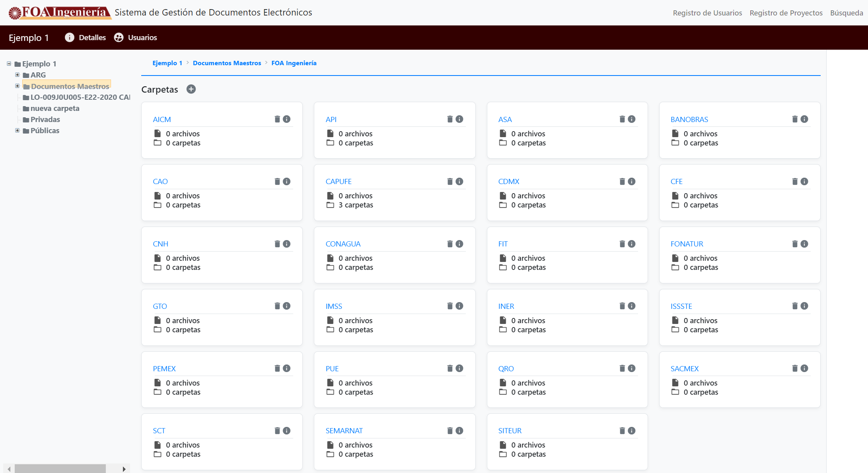
Task: Click the tree scrollbar right arrow
Action: click(124, 469)
